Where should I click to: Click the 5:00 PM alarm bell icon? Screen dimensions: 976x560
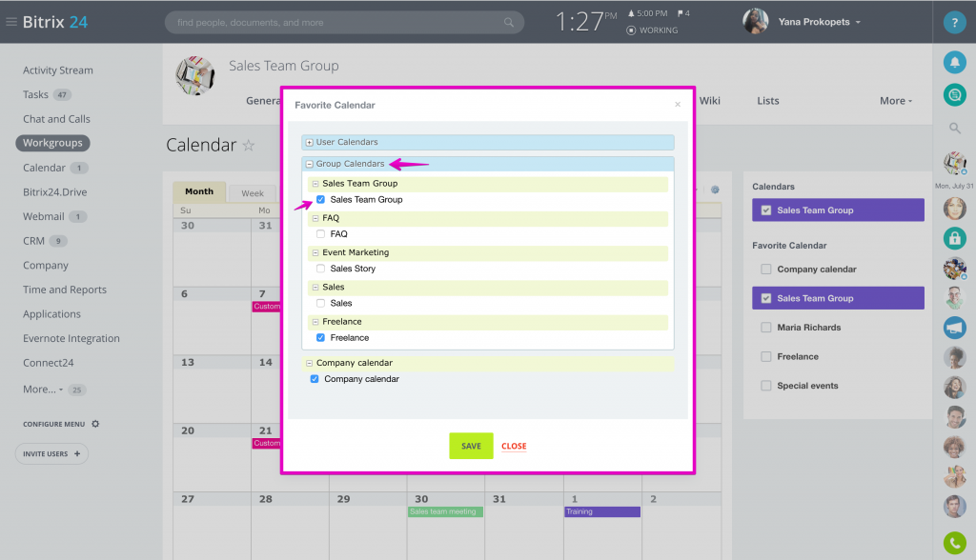[631, 13]
